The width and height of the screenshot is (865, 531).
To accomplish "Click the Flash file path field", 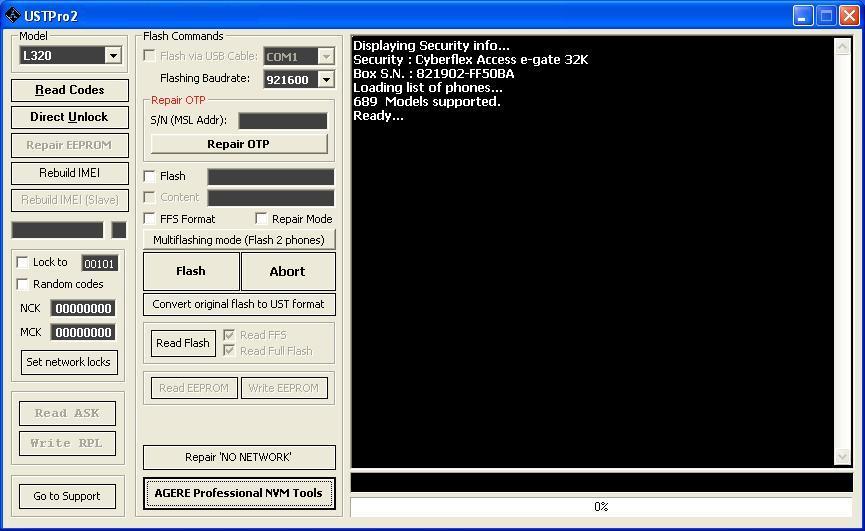I will 271,177.
